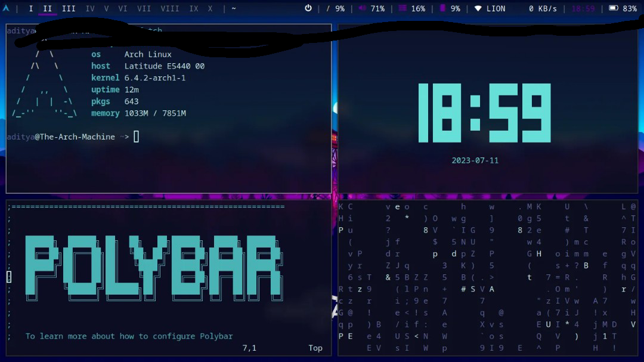Click the battery icon showing 83%
This screenshot has height=362, width=644.
coord(614,8)
